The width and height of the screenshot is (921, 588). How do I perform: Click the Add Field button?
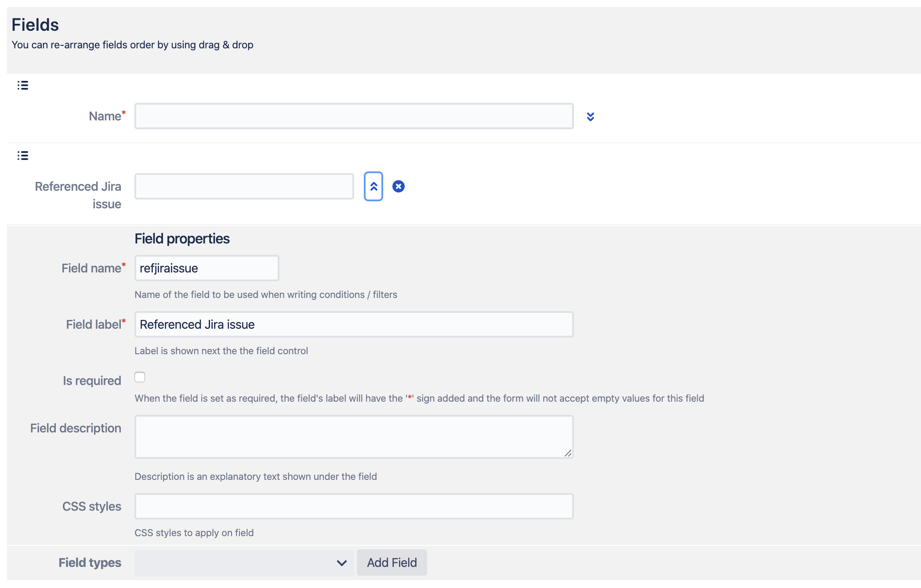[x=392, y=563]
